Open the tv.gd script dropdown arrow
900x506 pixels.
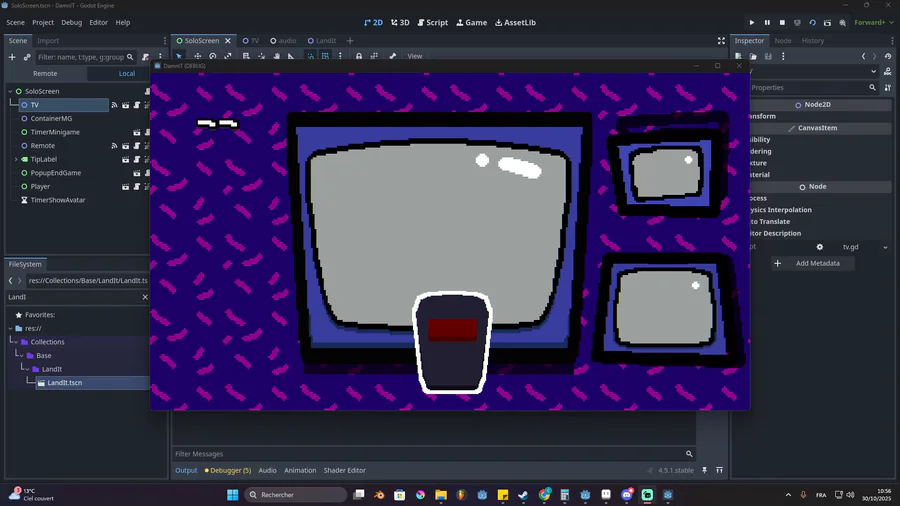[885, 247]
